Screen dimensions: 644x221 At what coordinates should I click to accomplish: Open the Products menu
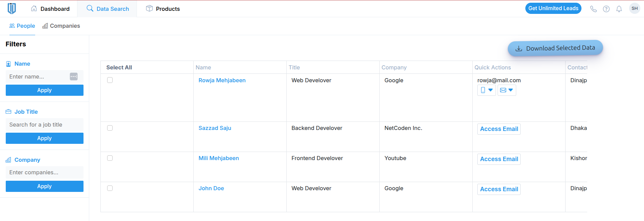163,9
